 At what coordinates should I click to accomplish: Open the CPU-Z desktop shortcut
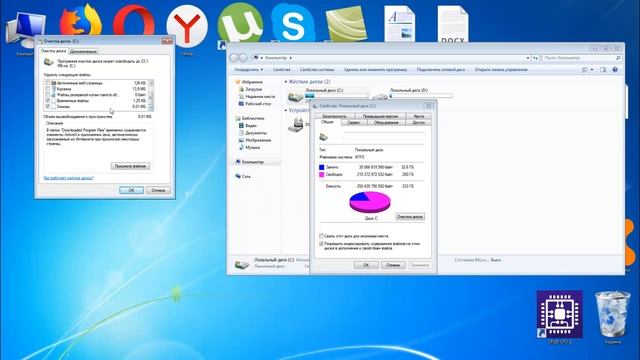tap(559, 314)
